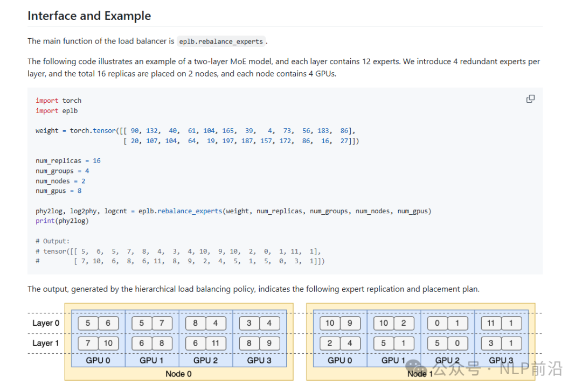Select the inline eplb.rebalance_experts code in the first paragraph
The height and width of the screenshot is (392, 582).
coord(221,41)
